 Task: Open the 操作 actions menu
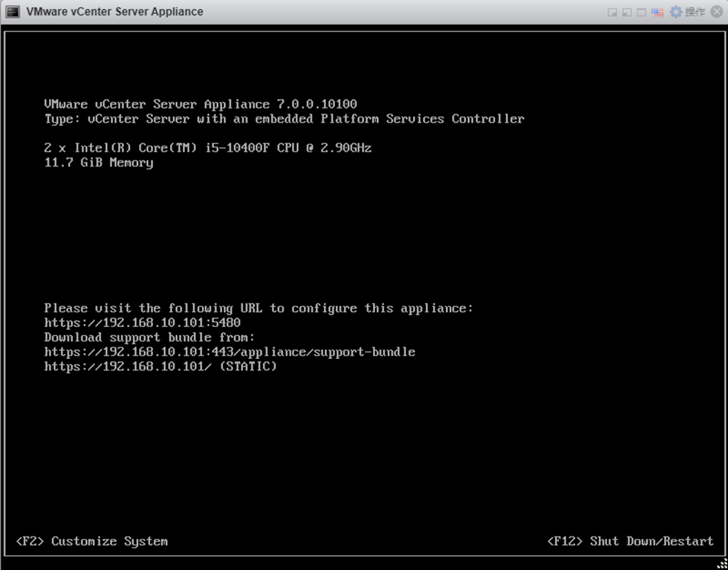click(x=695, y=12)
